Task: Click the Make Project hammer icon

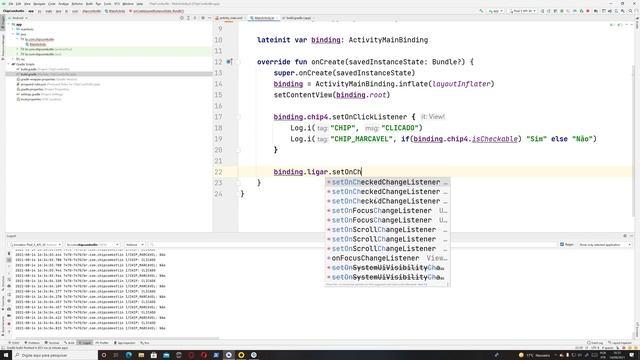Action: click(x=481, y=11)
